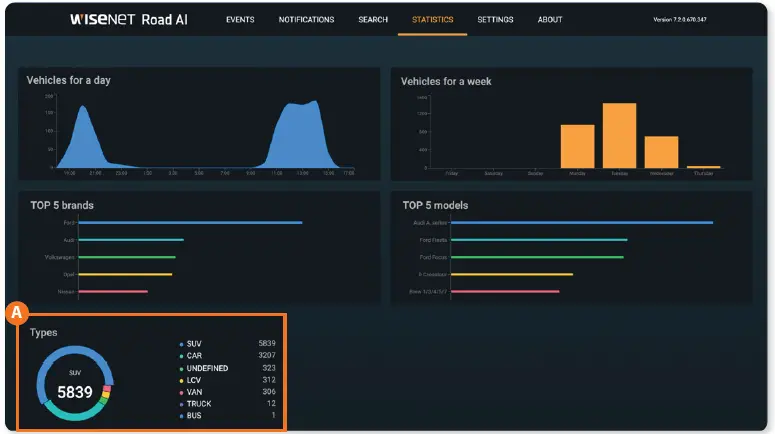
Task: Click the UNDEFINED count 323
Action: (269, 368)
